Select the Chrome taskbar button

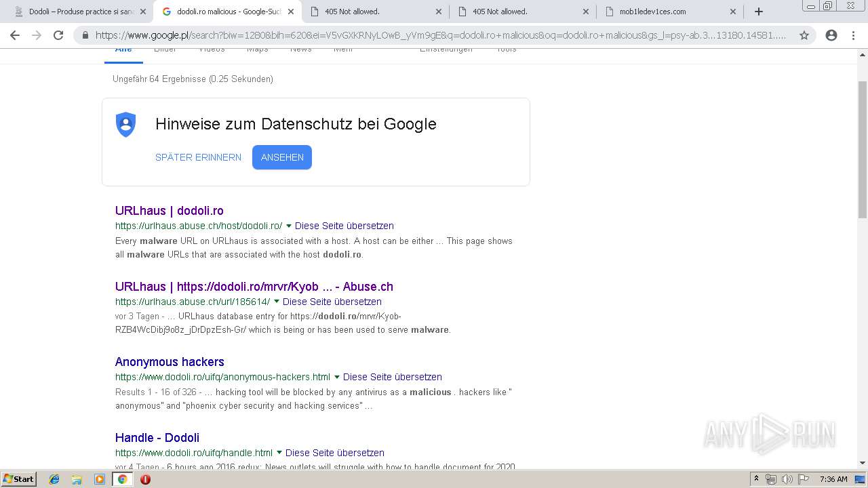122,479
